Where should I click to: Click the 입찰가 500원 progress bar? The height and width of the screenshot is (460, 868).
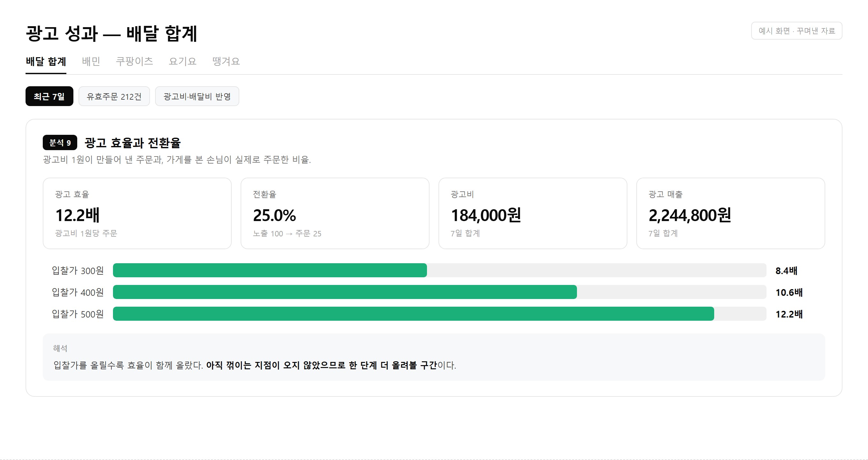(x=440, y=314)
